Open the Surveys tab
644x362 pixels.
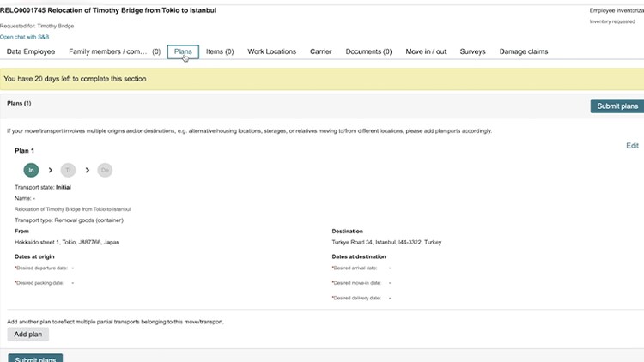point(472,51)
